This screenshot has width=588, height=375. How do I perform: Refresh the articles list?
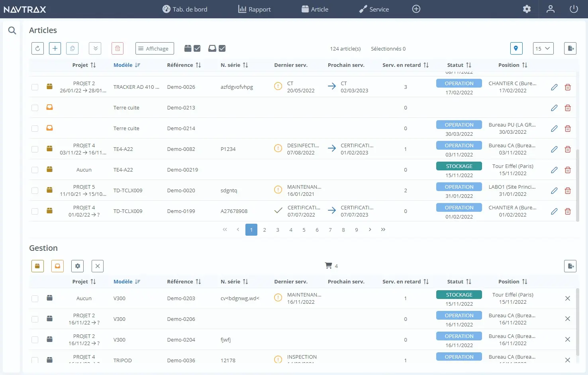click(x=37, y=49)
